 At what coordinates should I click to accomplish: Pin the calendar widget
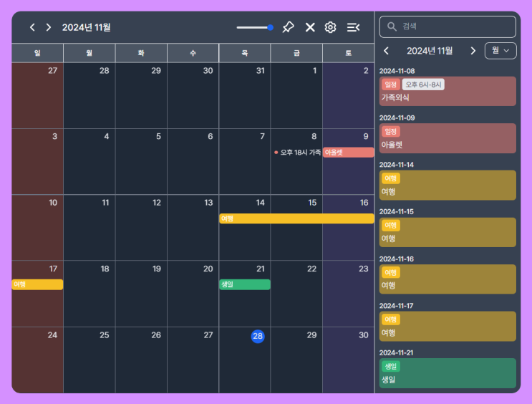coord(288,27)
